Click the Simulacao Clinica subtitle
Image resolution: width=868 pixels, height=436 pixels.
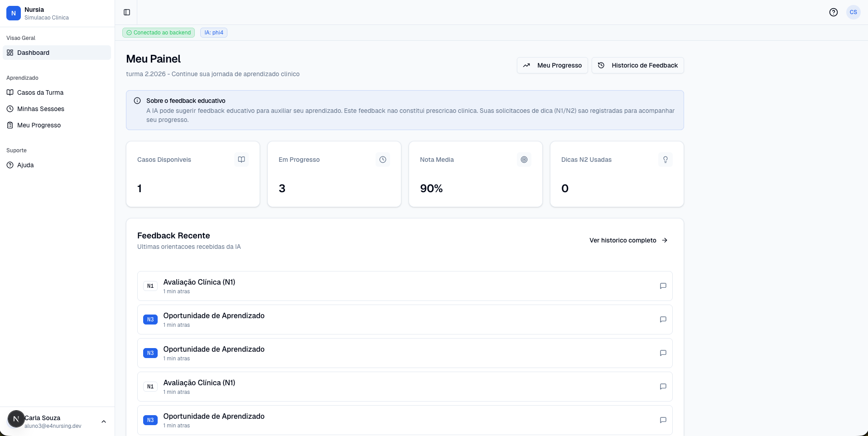coord(47,18)
